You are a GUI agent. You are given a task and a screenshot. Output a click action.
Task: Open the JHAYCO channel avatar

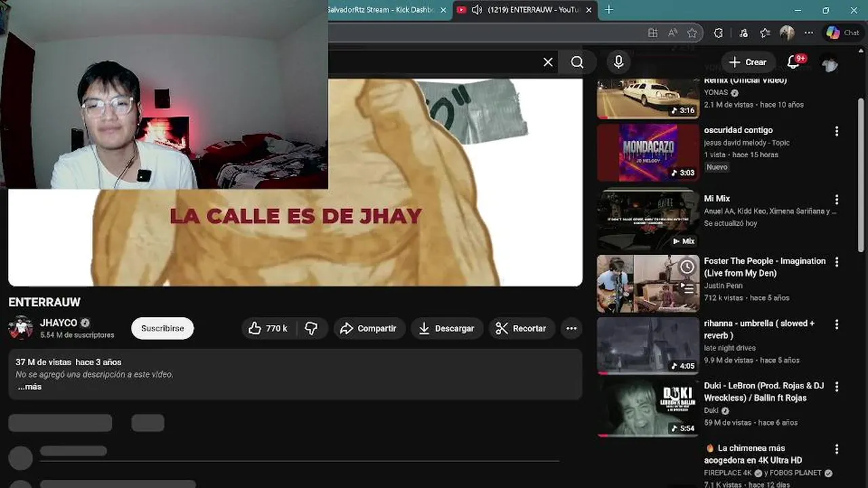(x=20, y=328)
